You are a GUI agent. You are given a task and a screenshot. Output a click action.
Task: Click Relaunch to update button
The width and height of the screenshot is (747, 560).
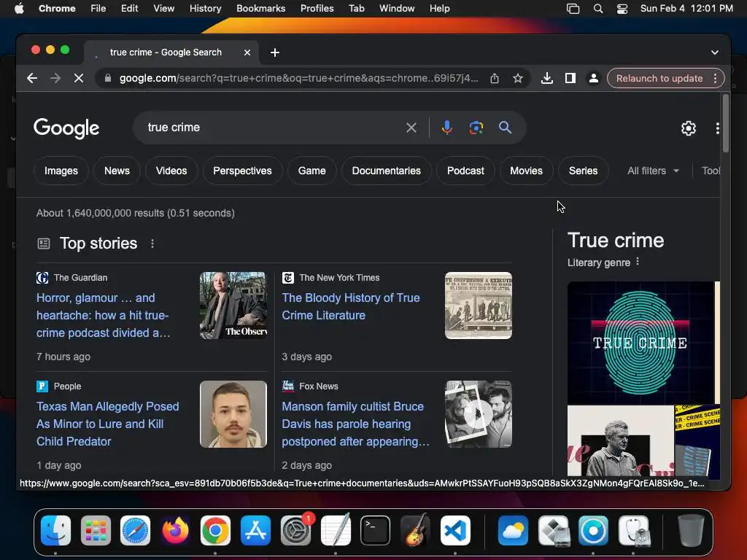tap(659, 78)
